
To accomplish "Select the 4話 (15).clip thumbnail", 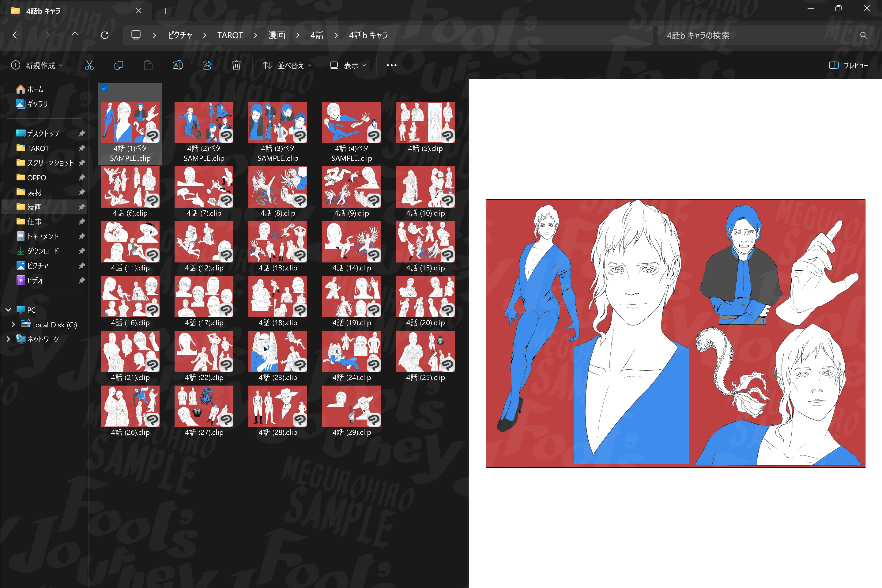I will (x=425, y=242).
